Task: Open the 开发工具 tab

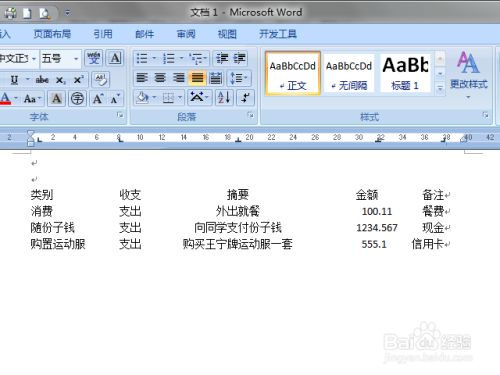Action: 278,34
